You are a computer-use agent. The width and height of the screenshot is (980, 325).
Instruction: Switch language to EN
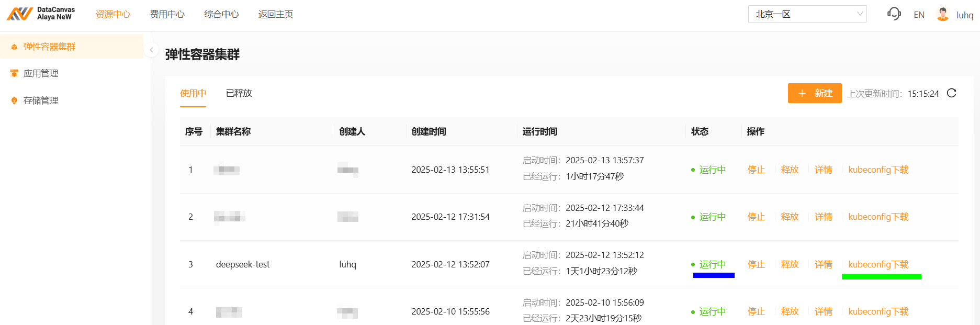919,15
